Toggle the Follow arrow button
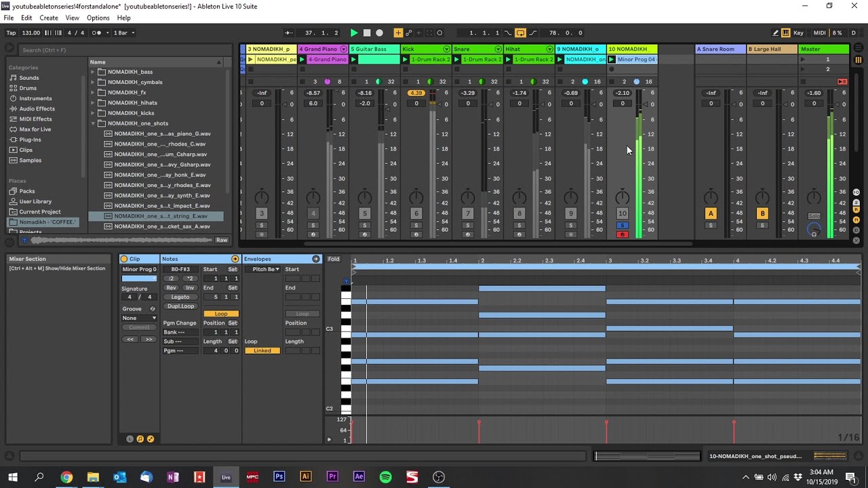 click(x=290, y=33)
